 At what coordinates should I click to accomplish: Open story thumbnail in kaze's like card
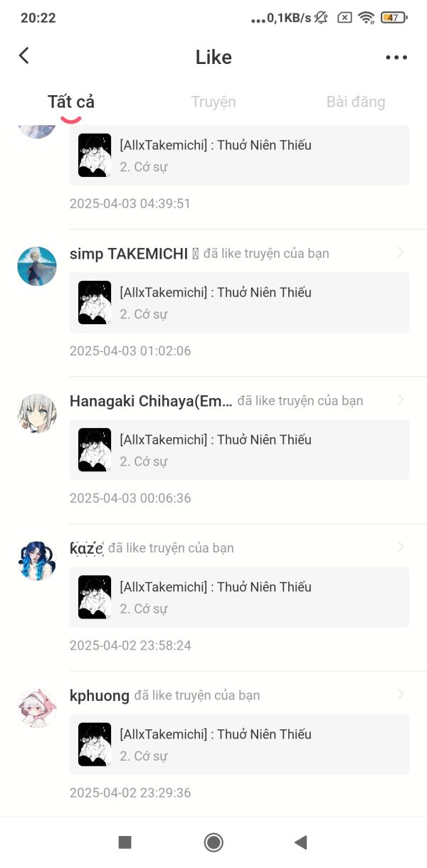(x=95, y=597)
